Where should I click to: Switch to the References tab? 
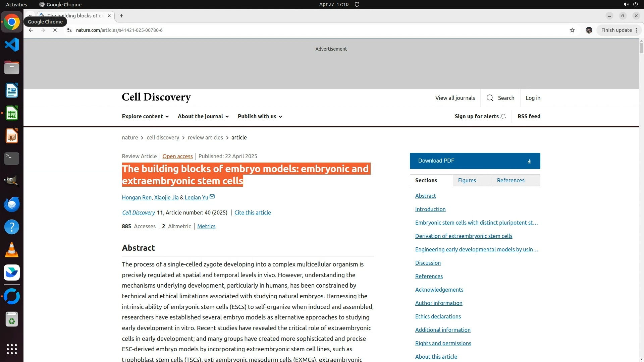point(511,180)
